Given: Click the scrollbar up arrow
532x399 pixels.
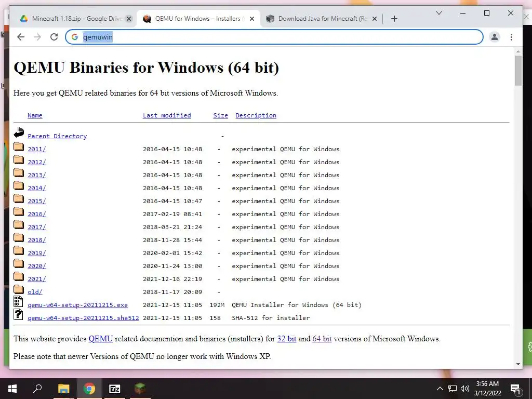Looking at the screenshot, I should (x=518, y=51).
